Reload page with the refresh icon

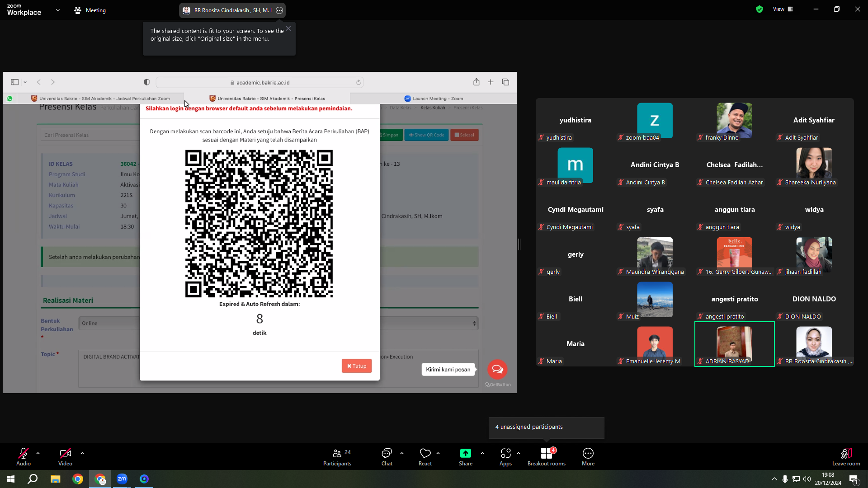(359, 83)
